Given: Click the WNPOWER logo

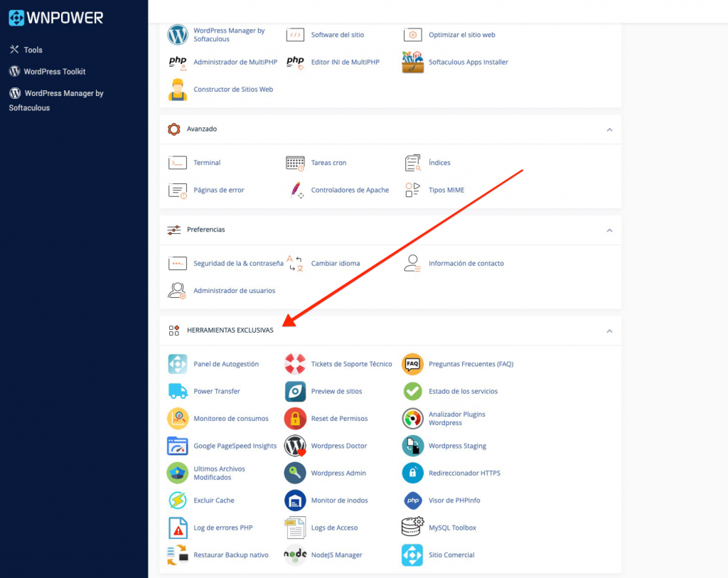Looking at the screenshot, I should click(x=56, y=18).
